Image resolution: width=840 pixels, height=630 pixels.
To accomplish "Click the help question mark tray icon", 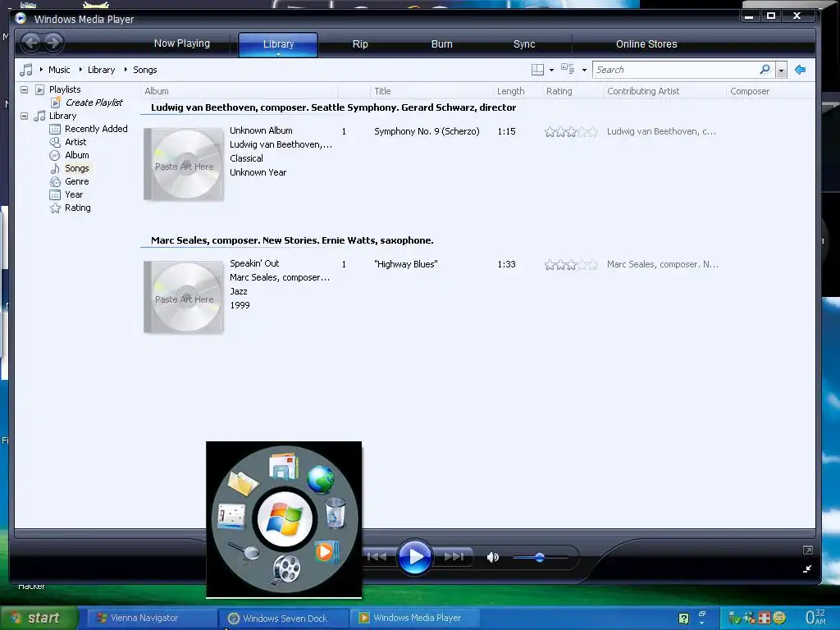I will click(683, 619).
